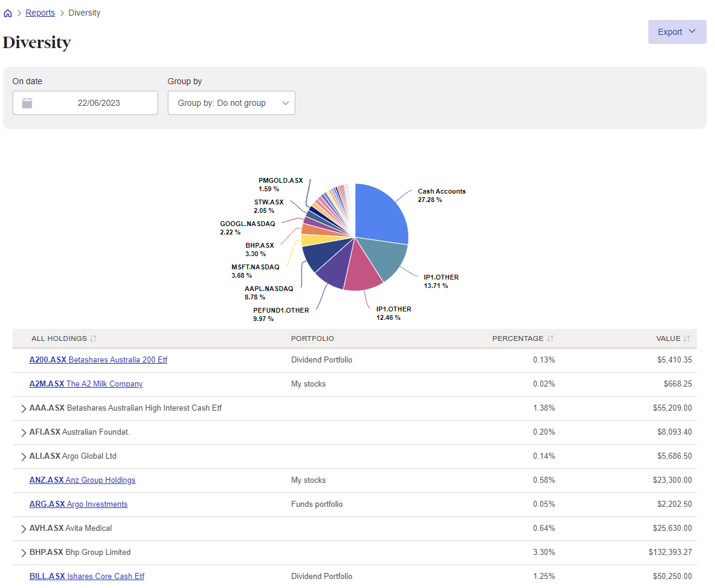Open the ANZ.ASX Anz Group Holdings link
715x588 pixels.
[82, 480]
